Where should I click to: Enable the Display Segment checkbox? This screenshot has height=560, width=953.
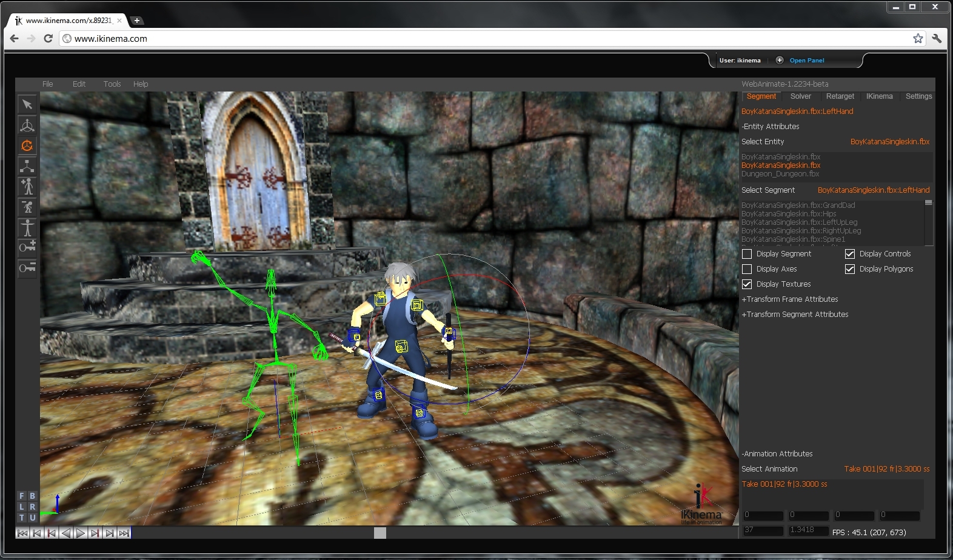coord(747,254)
